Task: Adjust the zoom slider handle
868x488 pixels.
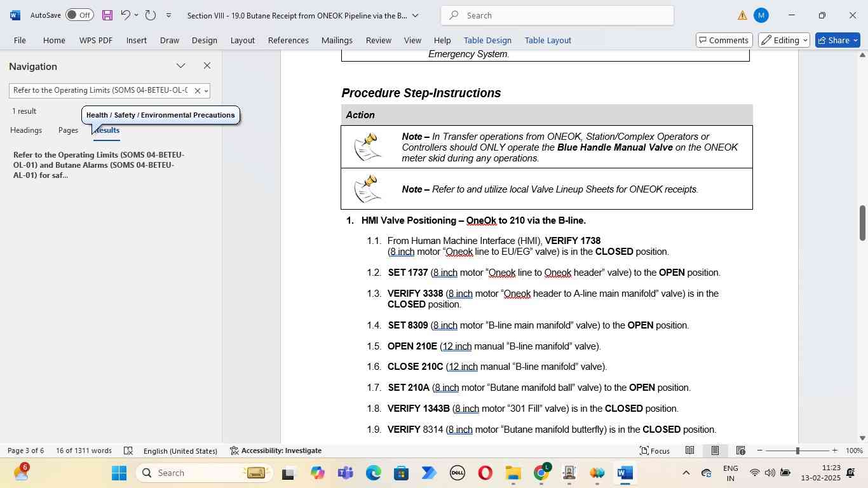Action: (797, 451)
